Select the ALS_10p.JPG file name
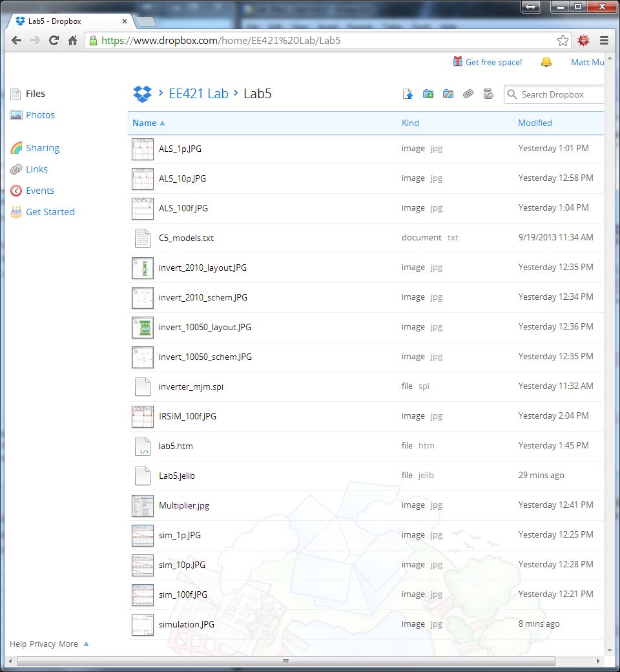This screenshot has width=620, height=672. 182,178
